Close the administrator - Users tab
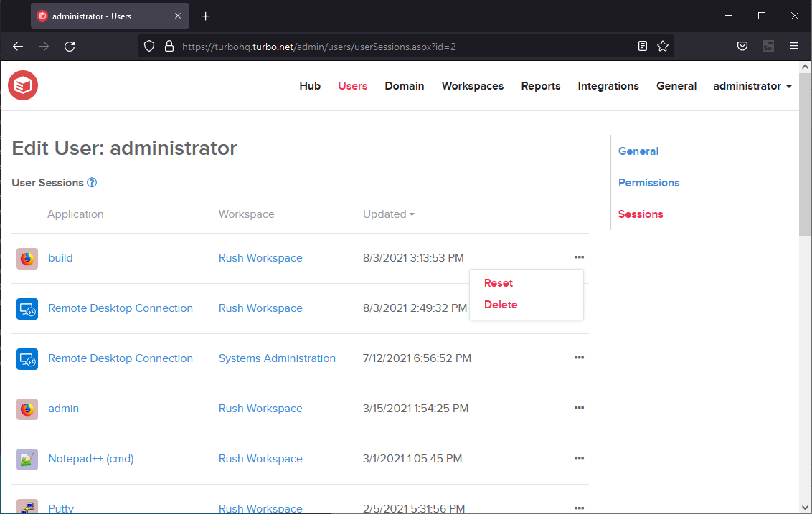Image resolution: width=812 pixels, height=514 pixels. 178,16
